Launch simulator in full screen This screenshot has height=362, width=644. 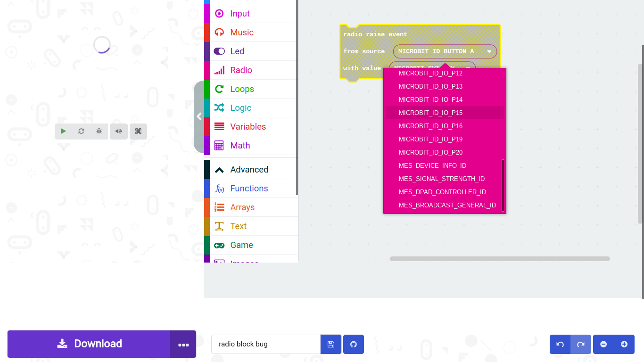tap(138, 132)
